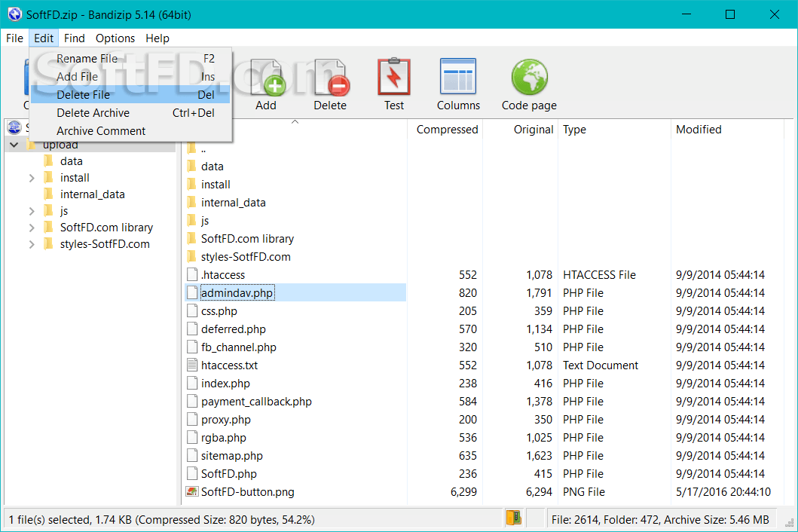Choose Archive Comment from Edit menu

pos(130,131)
